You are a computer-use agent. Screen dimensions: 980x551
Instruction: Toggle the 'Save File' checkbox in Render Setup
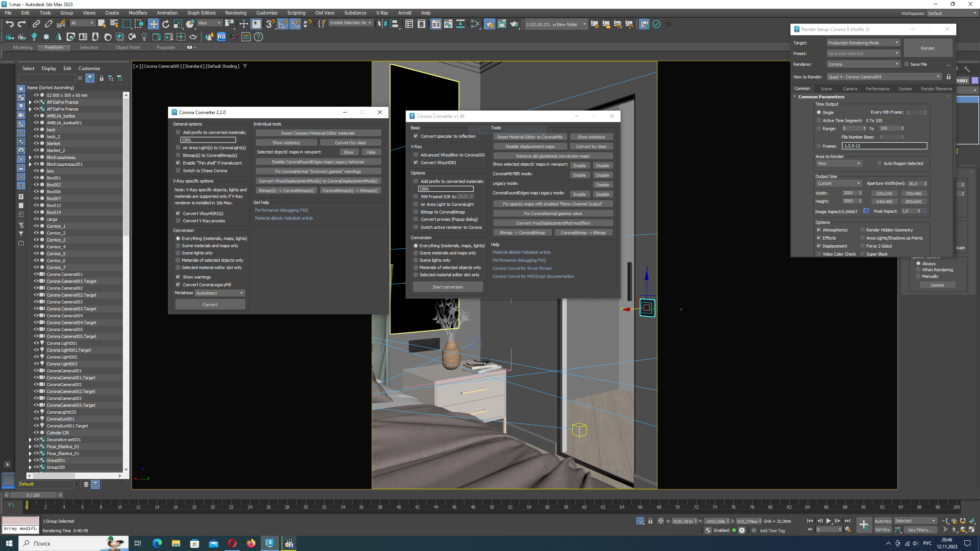point(906,64)
